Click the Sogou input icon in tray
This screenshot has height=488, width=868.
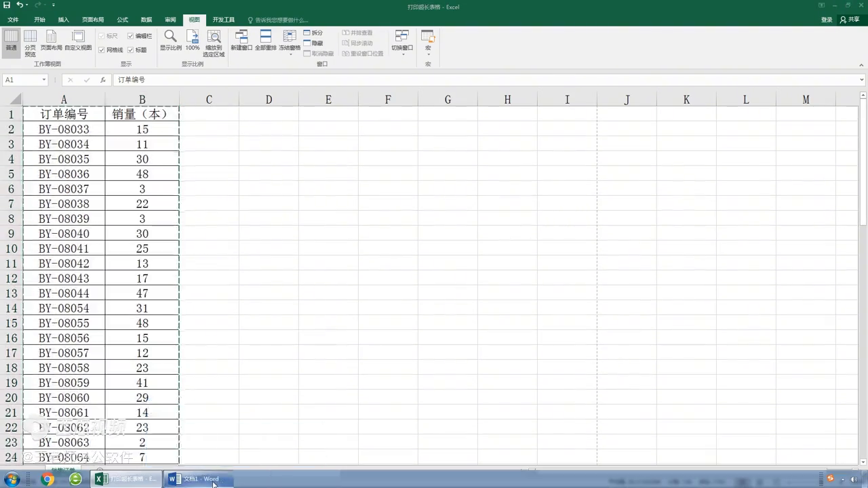click(830, 479)
